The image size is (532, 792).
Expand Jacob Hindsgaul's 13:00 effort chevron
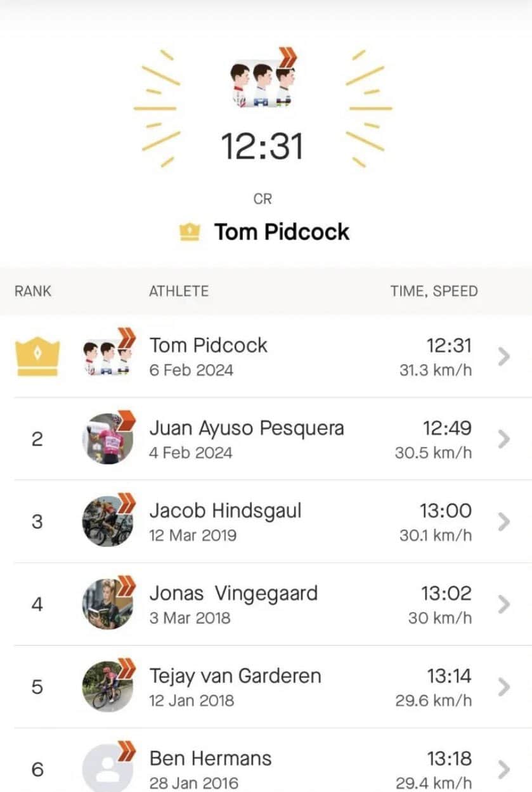coord(504,521)
